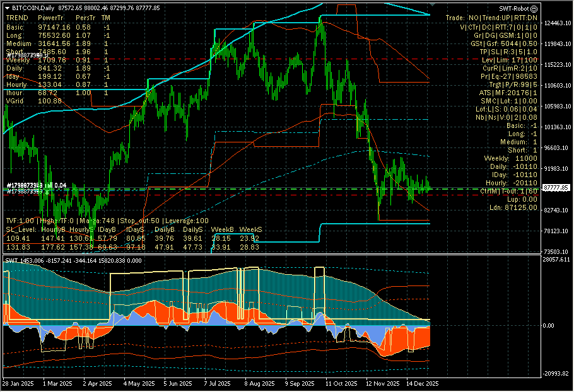
Task: Select the Long PowerTr value 75532.60
Action: (54, 35)
